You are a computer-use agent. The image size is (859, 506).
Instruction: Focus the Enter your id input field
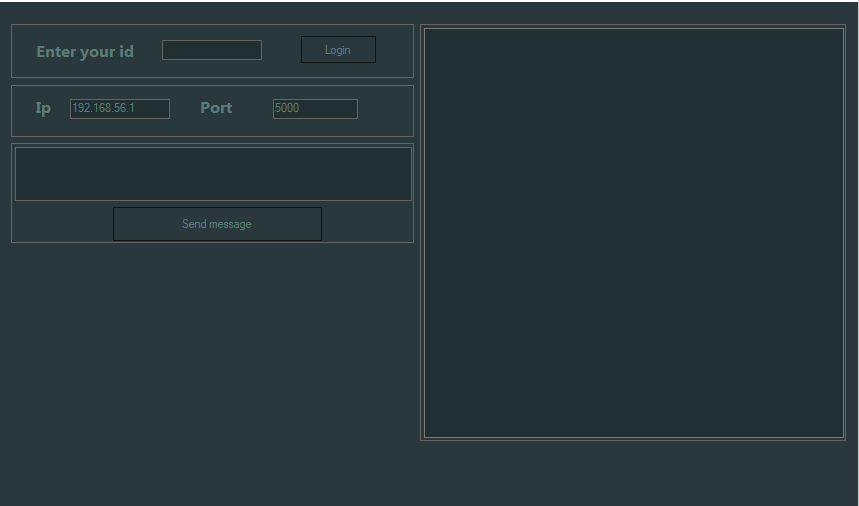212,50
